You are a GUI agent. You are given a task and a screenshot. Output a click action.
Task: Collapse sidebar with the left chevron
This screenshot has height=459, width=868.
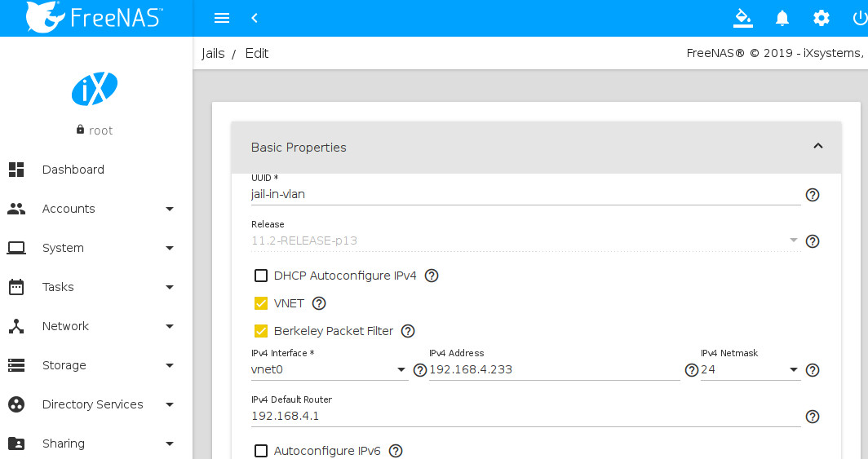point(255,18)
